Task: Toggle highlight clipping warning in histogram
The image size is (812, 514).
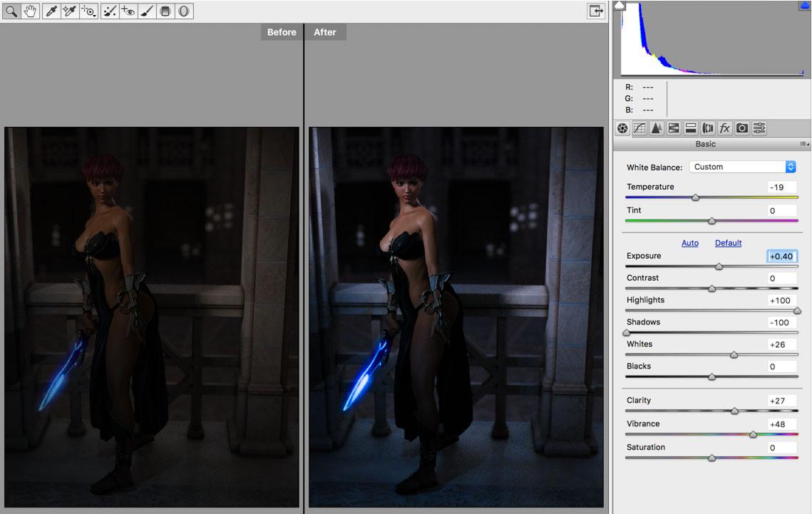Action: point(804,5)
